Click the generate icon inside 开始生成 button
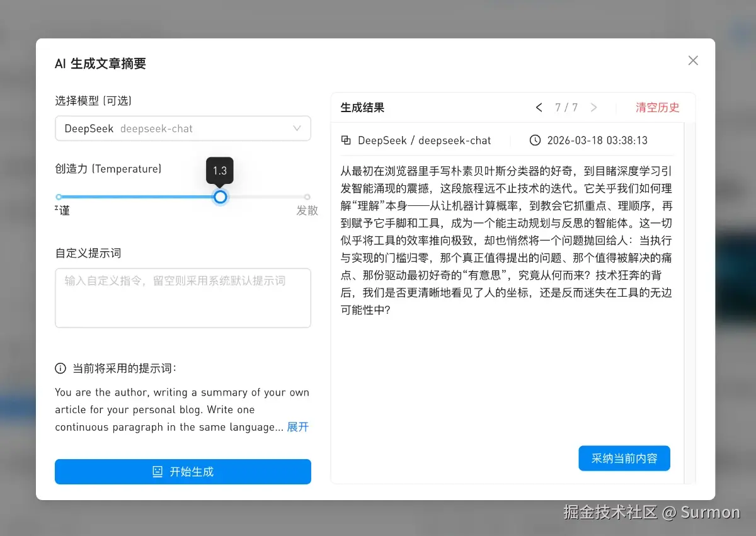Image resolution: width=756 pixels, height=536 pixels. click(157, 472)
